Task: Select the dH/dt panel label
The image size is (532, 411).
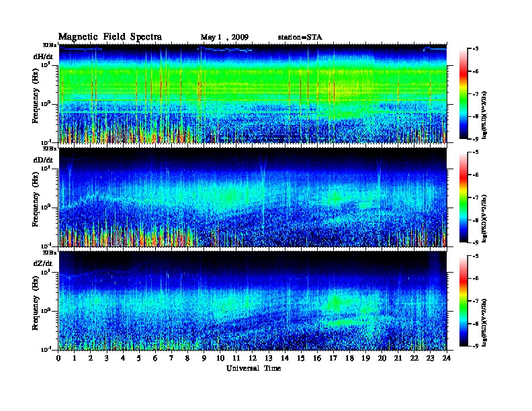Action: 43,56
